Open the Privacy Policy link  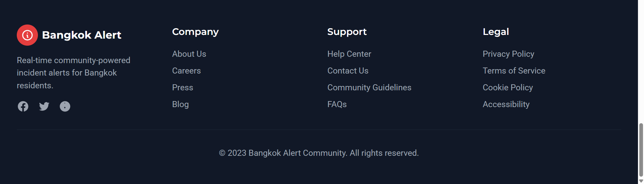click(x=508, y=54)
